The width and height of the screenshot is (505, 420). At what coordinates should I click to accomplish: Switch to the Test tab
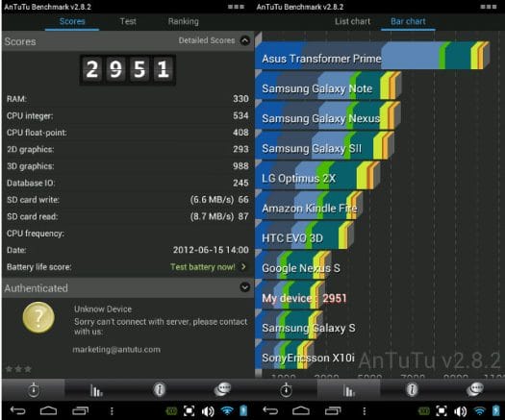128,21
